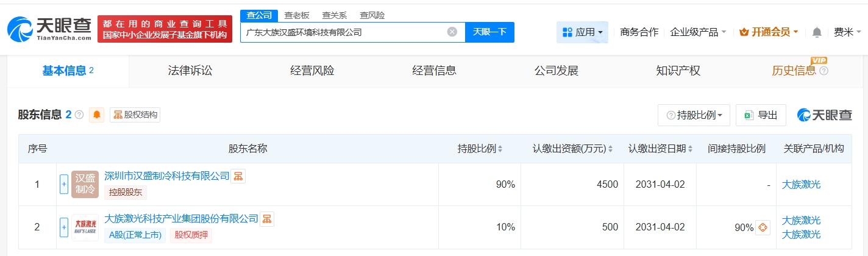
Task: Expand row 1 shareholder details
Action: click(x=64, y=184)
